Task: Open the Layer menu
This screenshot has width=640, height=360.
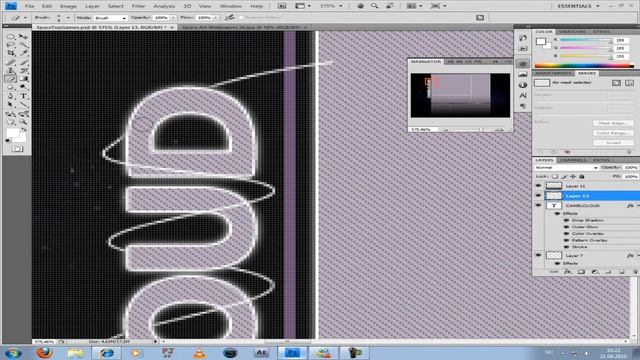Action: [92, 6]
